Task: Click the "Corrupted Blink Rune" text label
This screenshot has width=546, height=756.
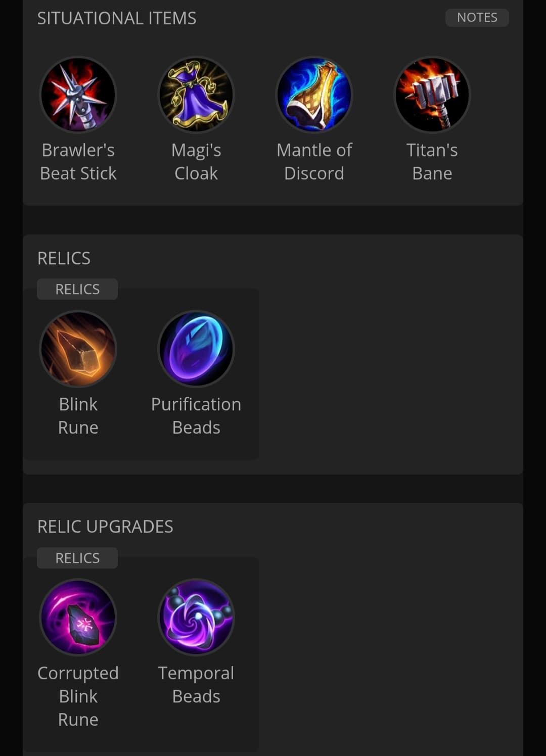Action: 78,696
